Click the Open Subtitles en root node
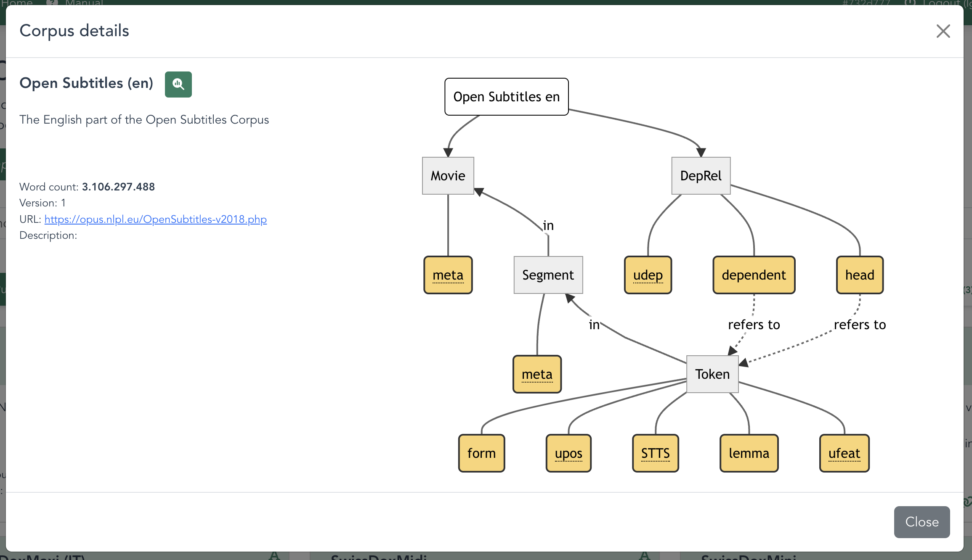 pyautogui.click(x=506, y=97)
